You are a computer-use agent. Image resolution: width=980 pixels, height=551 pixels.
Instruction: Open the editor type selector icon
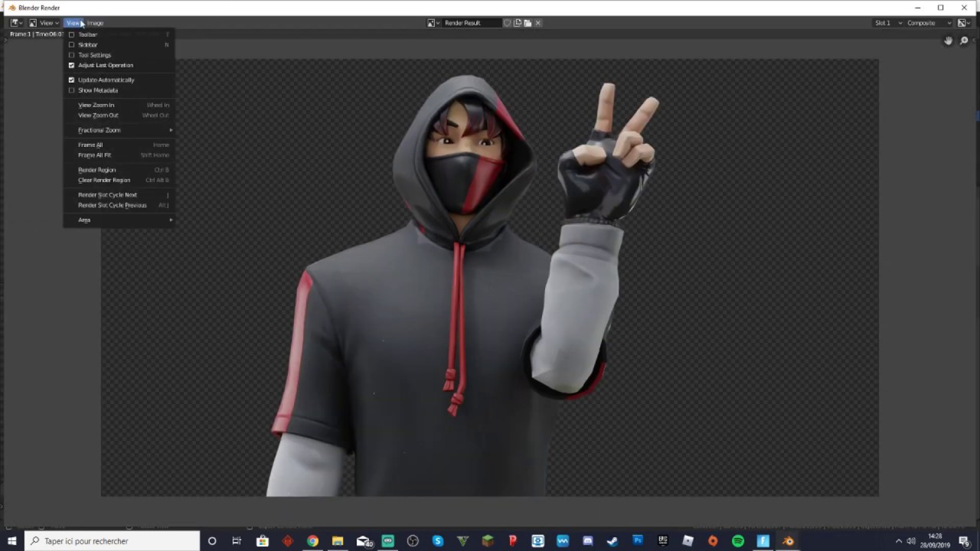(15, 23)
